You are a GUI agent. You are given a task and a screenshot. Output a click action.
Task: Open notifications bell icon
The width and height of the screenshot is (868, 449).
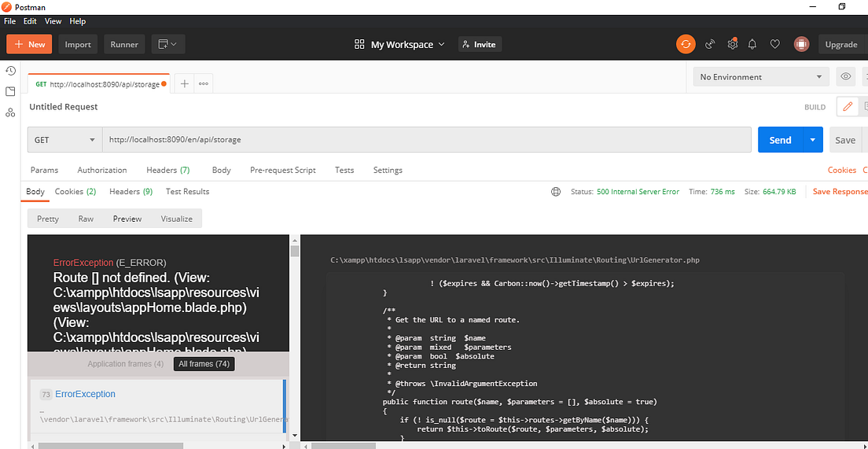coord(752,44)
